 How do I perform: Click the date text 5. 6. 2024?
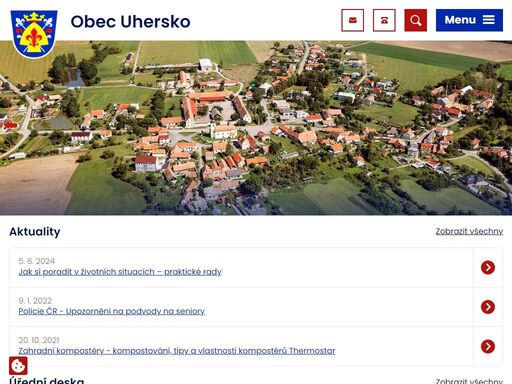[x=37, y=261]
